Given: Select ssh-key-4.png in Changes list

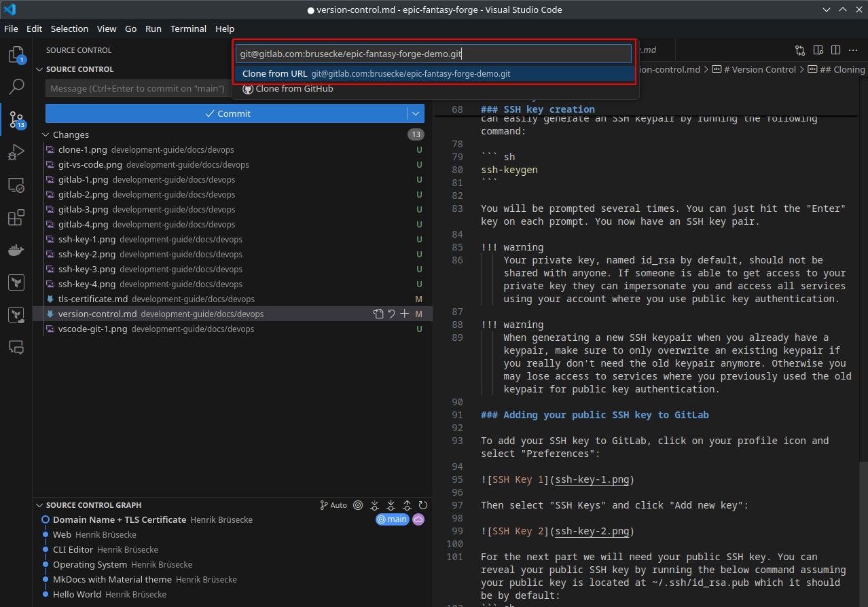Looking at the screenshot, I should 232,284.
